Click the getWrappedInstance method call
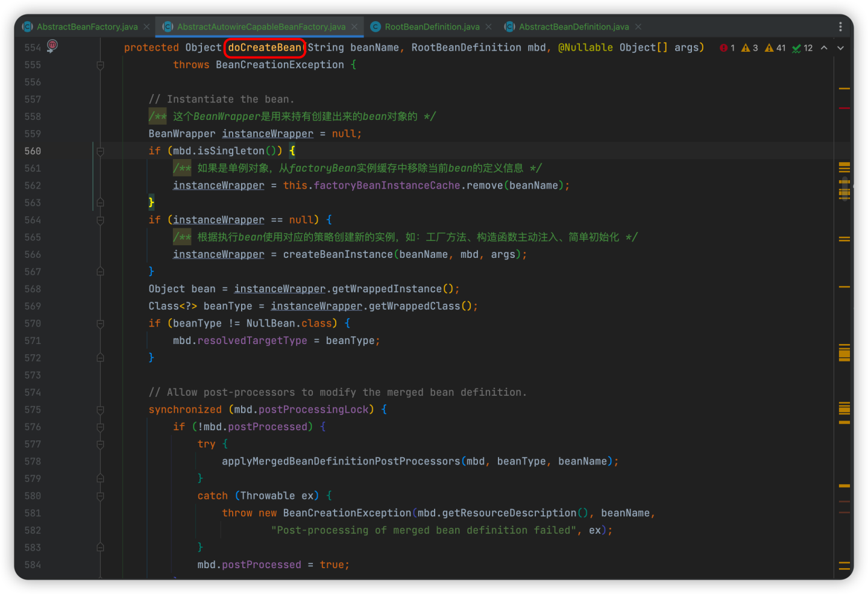868x594 pixels. 386,289
